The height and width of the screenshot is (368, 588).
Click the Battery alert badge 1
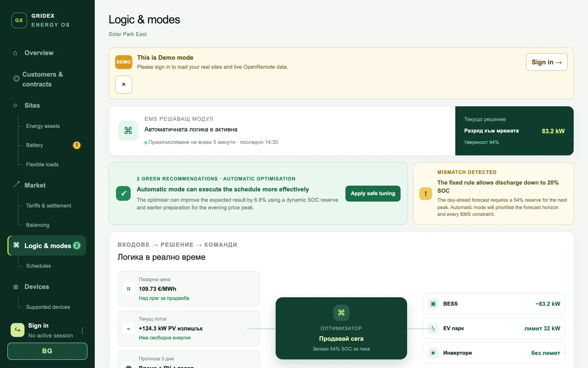76,145
